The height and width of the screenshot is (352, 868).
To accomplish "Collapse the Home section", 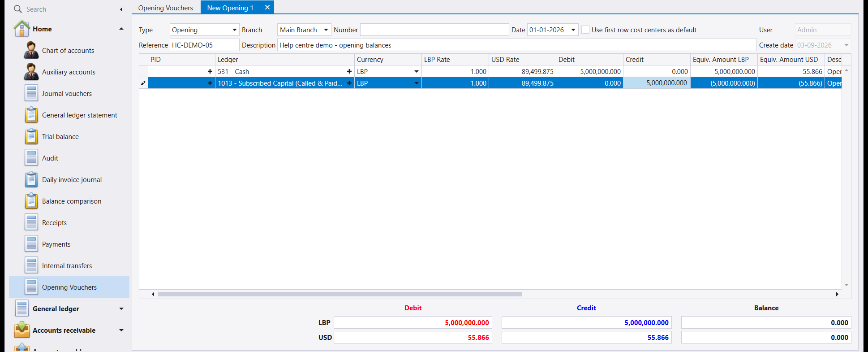I will pyautogui.click(x=121, y=29).
